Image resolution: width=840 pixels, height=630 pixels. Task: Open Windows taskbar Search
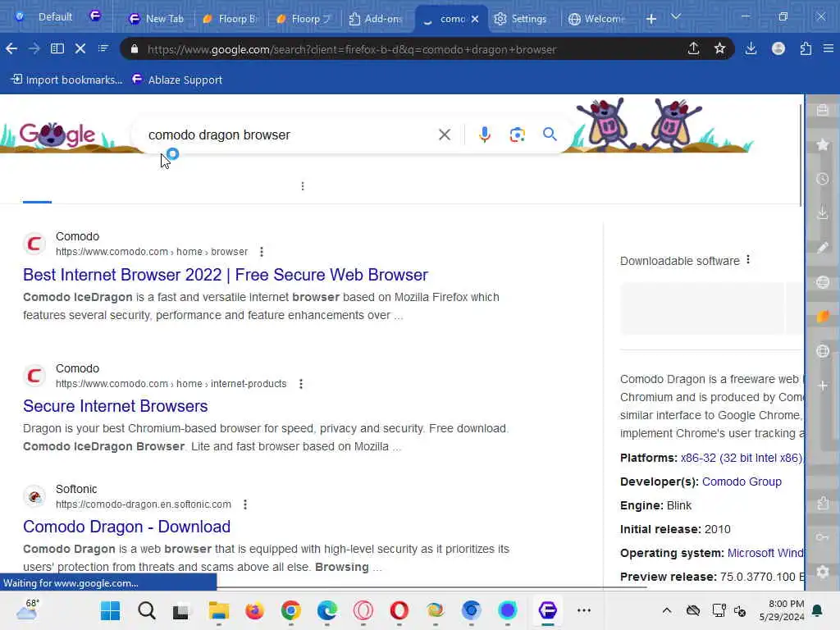[146, 610]
